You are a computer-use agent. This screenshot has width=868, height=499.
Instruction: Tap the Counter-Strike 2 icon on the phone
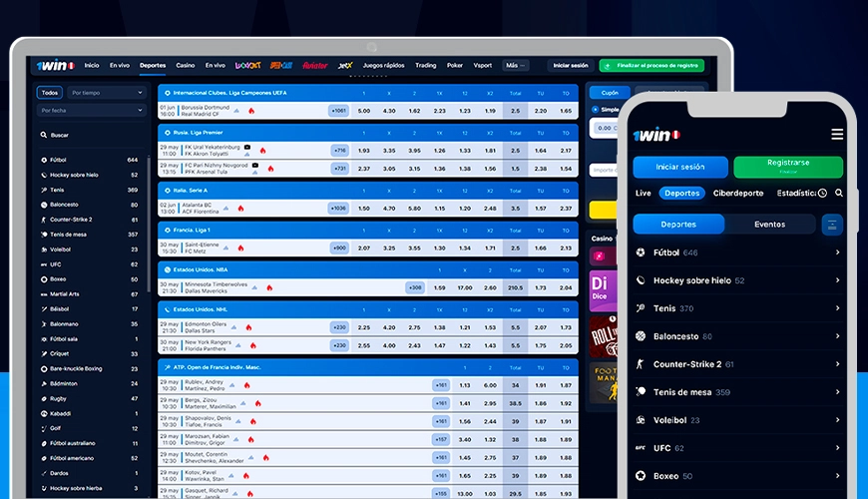coord(641,364)
